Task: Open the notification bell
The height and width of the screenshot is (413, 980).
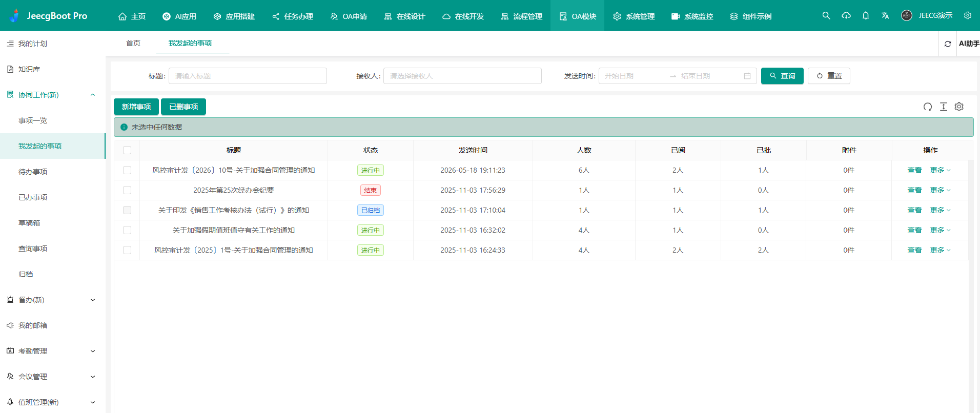Action: coord(866,15)
